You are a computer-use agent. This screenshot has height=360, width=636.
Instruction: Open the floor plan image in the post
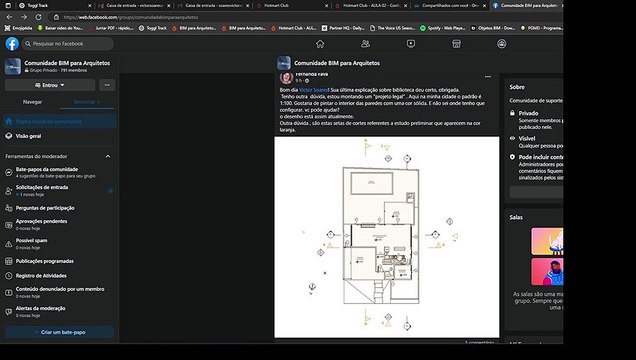[x=387, y=237]
